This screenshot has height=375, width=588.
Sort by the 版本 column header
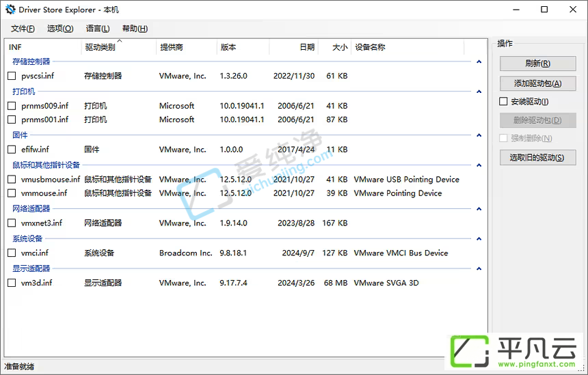pyautogui.click(x=243, y=47)
